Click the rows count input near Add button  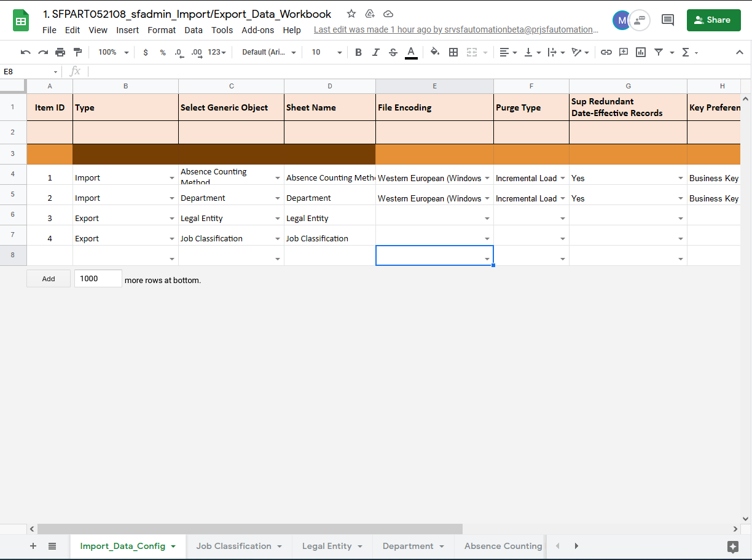pos(98,278)
